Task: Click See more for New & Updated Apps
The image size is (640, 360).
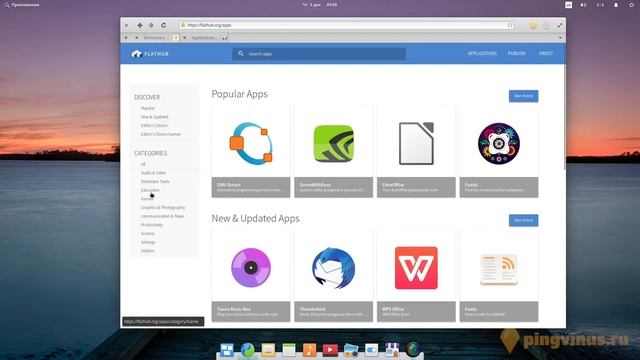Action: pyautogui.click(x=523, y=220)
